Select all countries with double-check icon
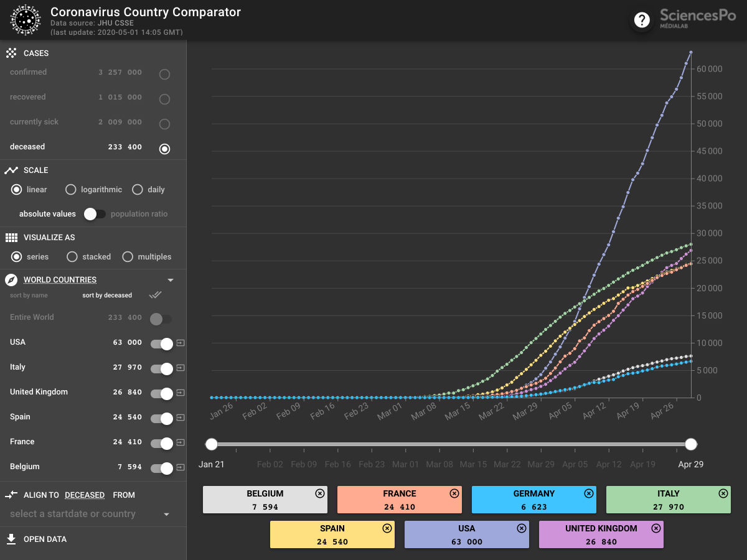Screen dimensions: 747x560 click(x=156, y=295)
